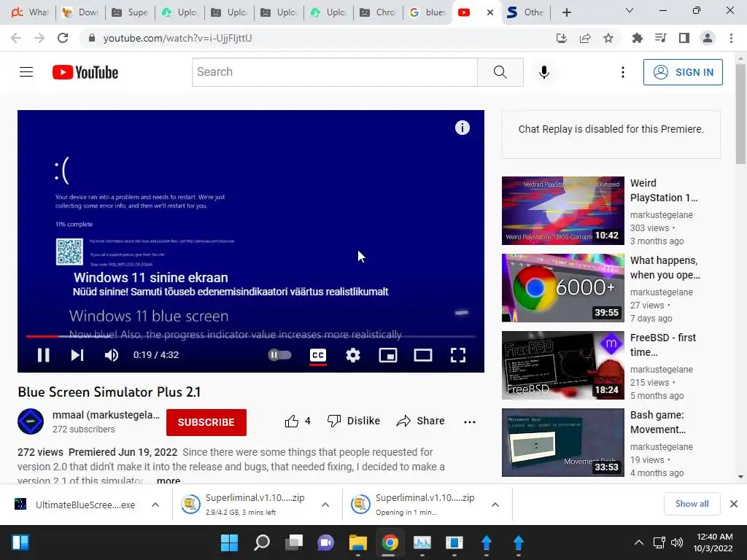Open volume control in system tray

point(676,542)
